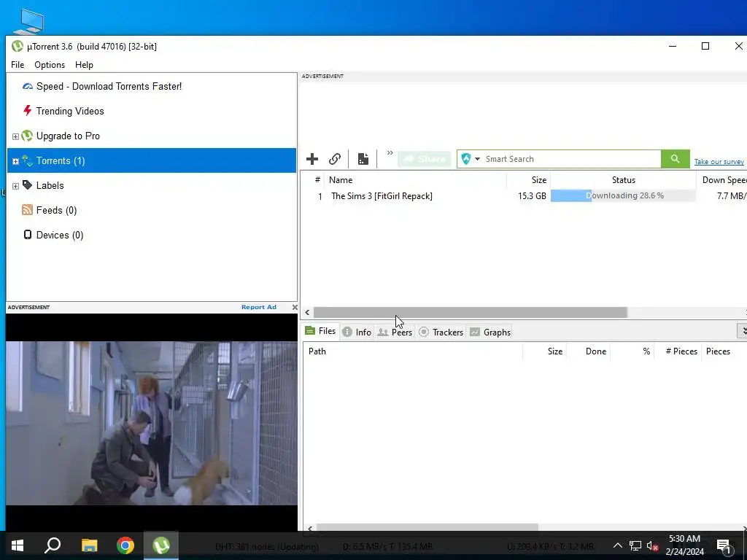The height and width of the screenshot is (560, 747).
Task: Select Labels in the sidebar
Action: (50, 186)
